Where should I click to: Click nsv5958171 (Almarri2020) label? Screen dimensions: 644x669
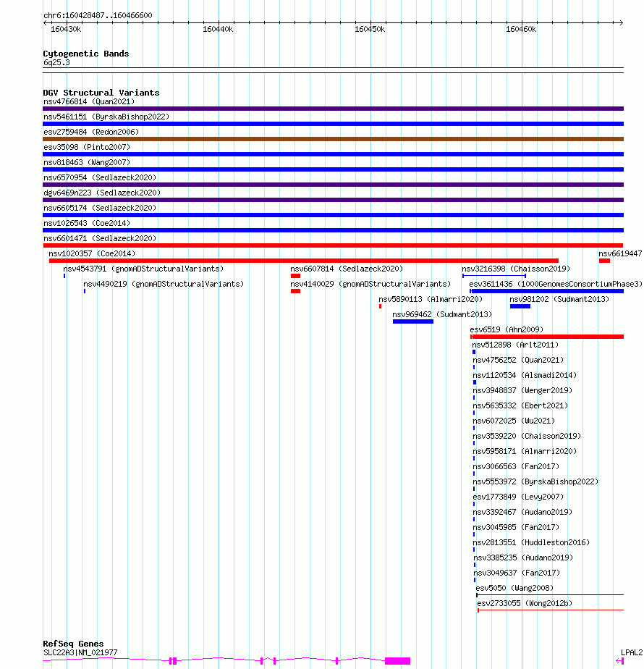point(524,451)
